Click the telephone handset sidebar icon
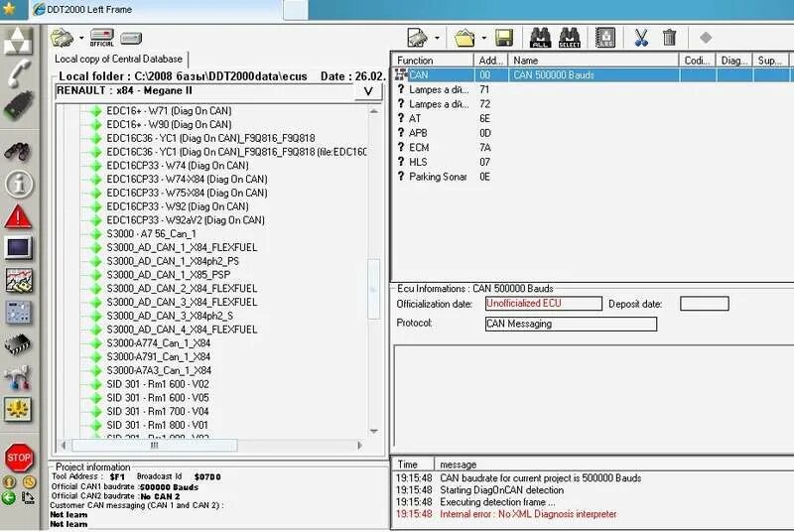 [18, 73]
